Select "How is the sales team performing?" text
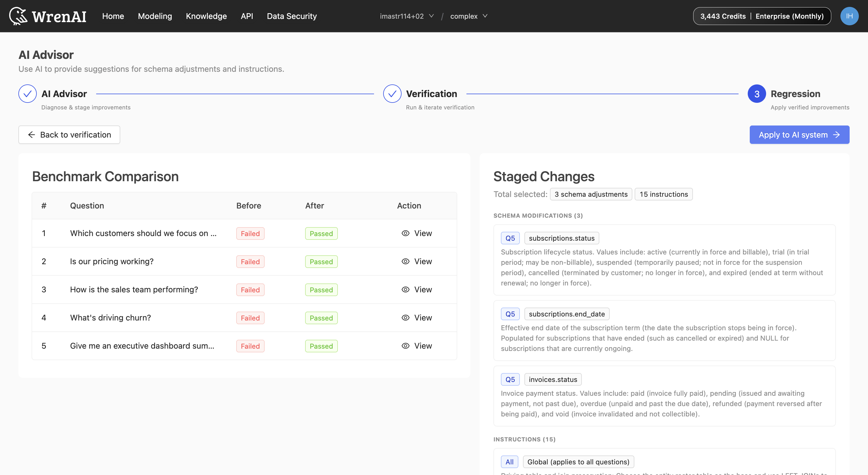868x475 pixels. 134,289
